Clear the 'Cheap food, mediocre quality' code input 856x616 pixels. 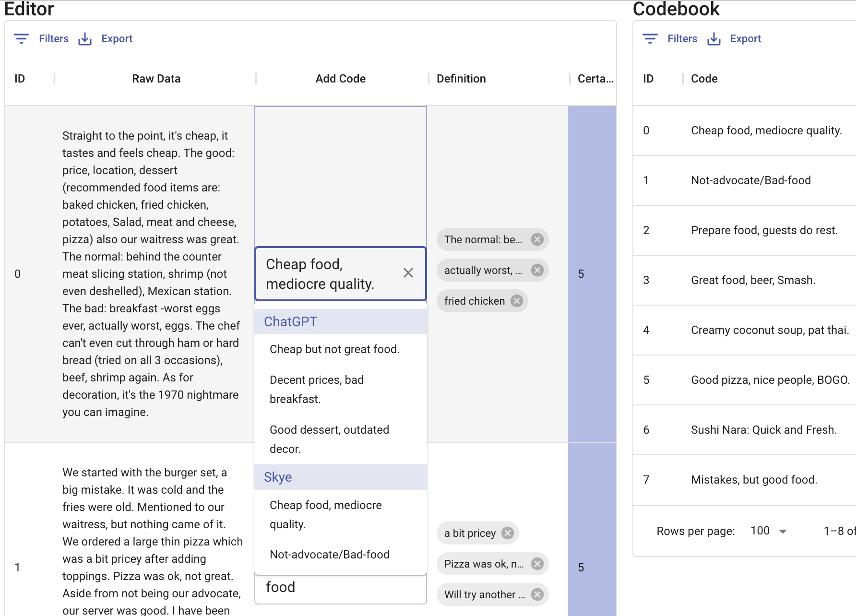tap(408, 273)
